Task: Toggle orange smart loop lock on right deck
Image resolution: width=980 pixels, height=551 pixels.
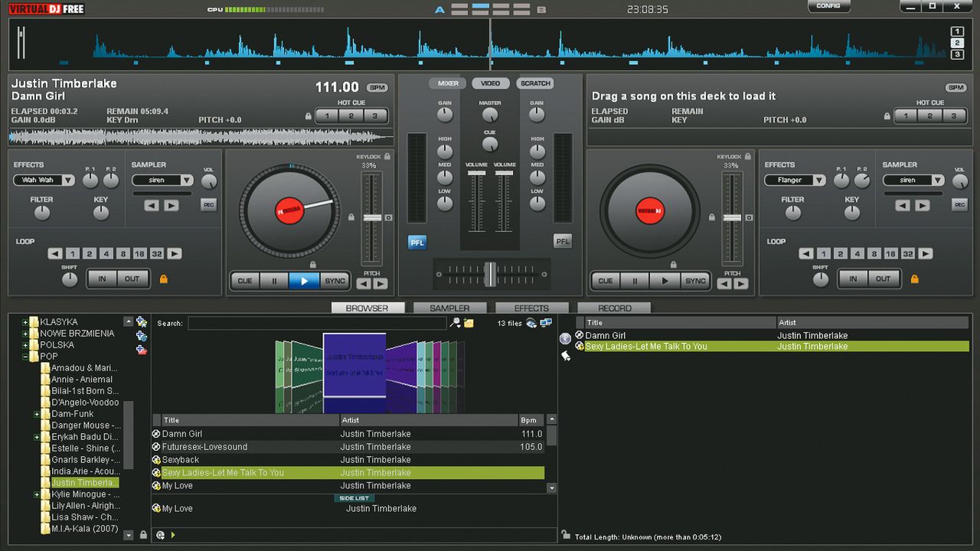Action: (914, 279)
